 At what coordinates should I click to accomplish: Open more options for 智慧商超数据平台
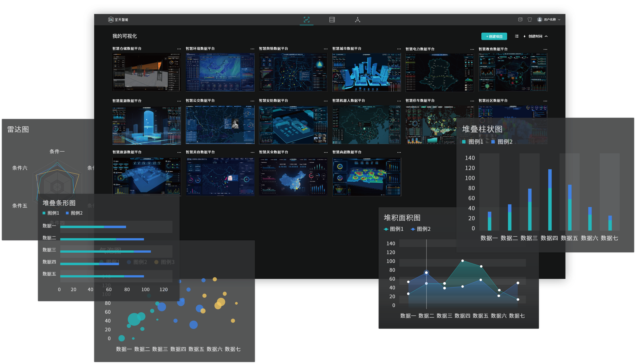pos(399,153)
